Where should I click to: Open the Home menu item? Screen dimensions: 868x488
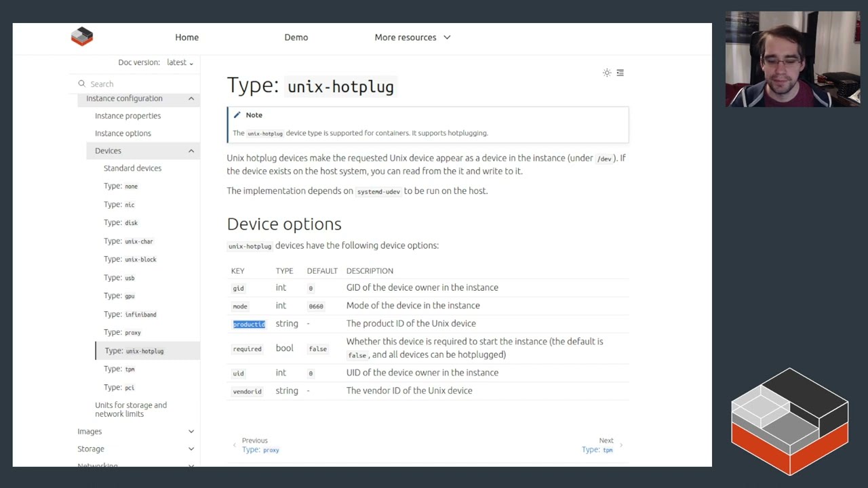click(186, 37)
